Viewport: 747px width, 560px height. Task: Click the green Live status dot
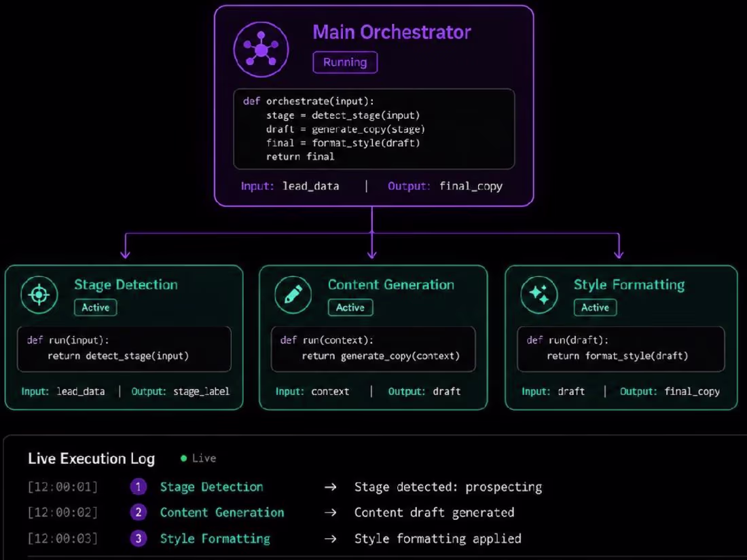tap(183, 458)
